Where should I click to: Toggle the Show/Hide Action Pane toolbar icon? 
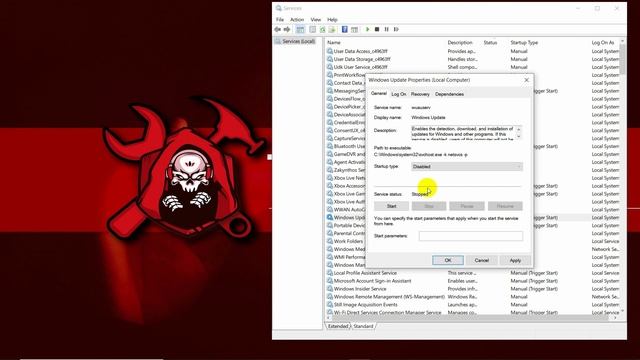tap(354, 29)
